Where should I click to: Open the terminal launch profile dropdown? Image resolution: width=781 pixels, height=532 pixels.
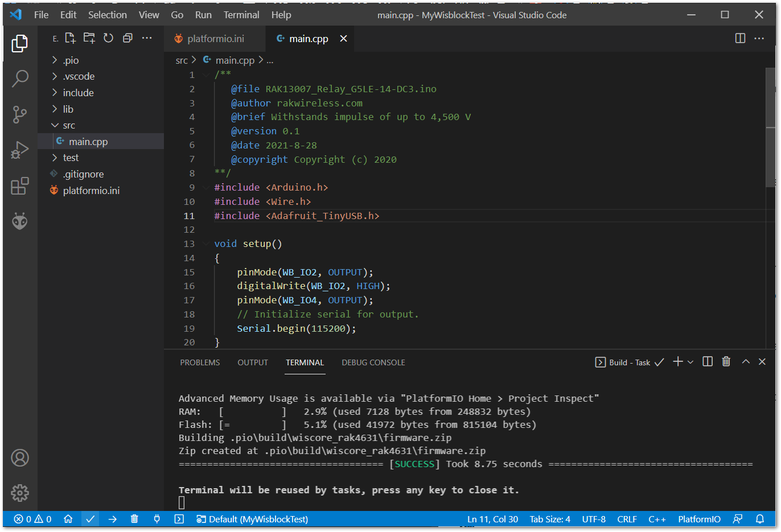point(690,362)
